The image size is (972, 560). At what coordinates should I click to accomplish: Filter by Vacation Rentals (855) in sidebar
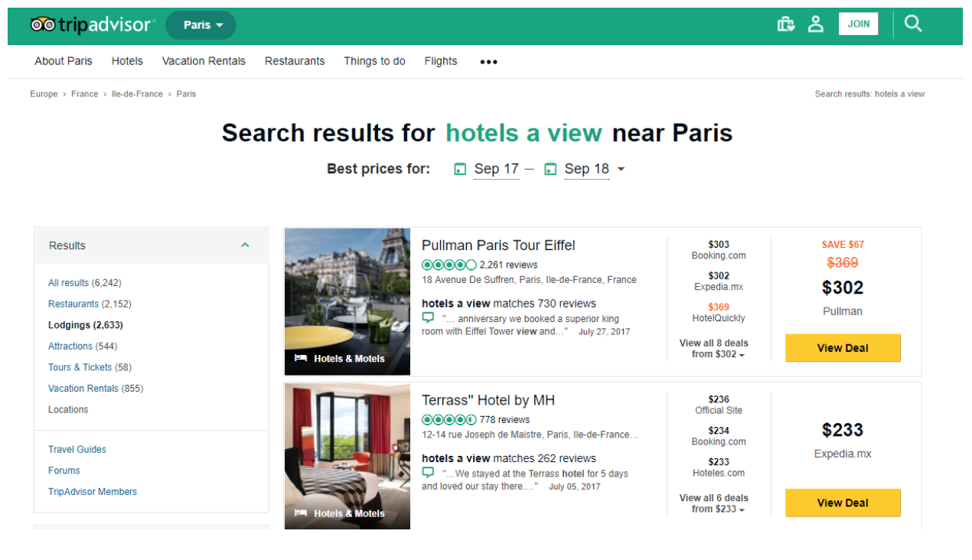pyautogui.click(x=96, y=389)
